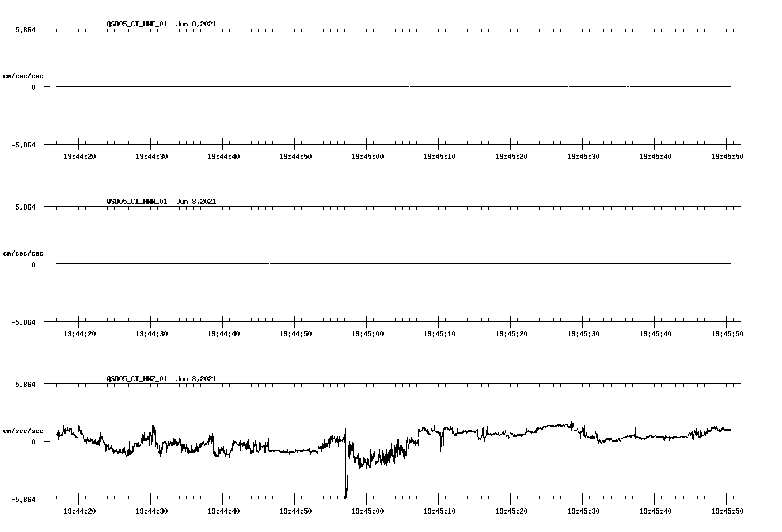Click the zero axis label on HNZ chart
Viewport: 782px width, 532px height.
click(x=33, y=442)
